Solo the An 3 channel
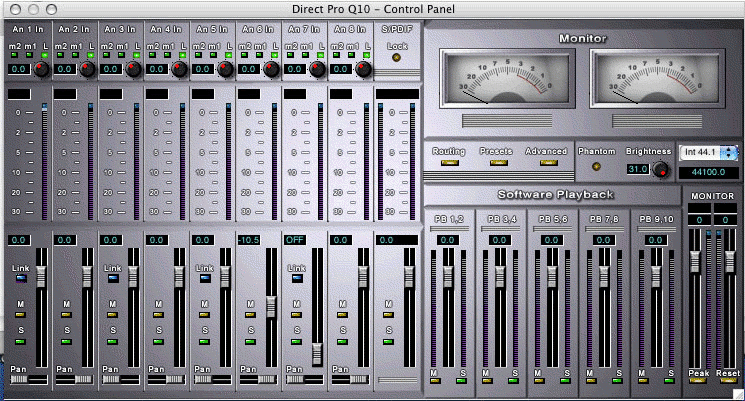Viewport: 745px width, 401px height. tap(112, 342)
